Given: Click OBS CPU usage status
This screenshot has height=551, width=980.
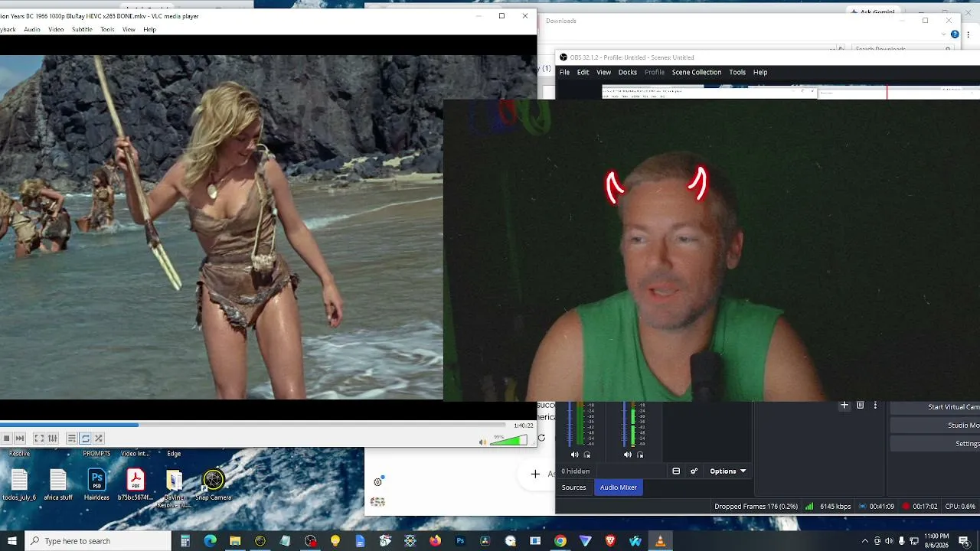Looking at the screenshot, I should click(960, 507).
